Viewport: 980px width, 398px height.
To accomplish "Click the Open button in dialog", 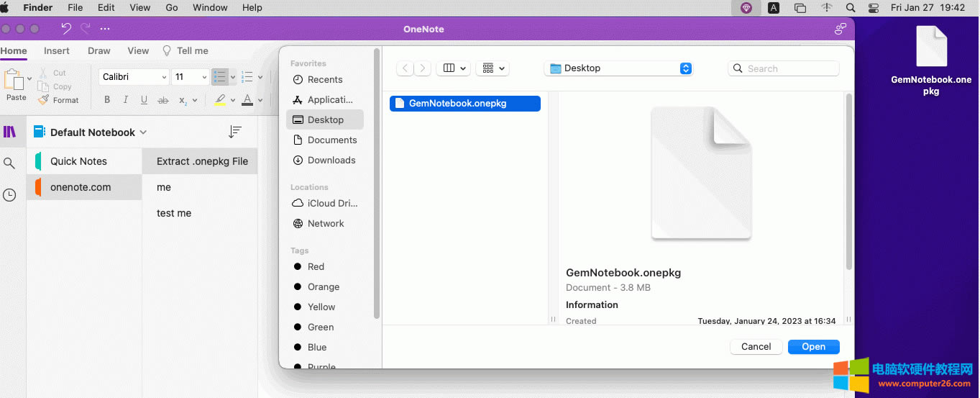I will 813,346.
